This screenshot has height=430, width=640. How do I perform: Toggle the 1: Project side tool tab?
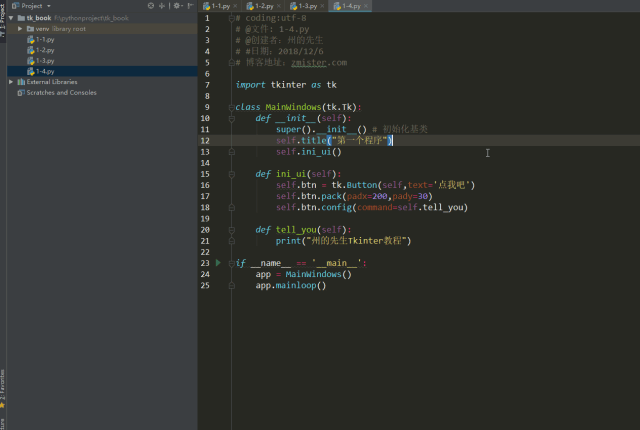[3, 20]
